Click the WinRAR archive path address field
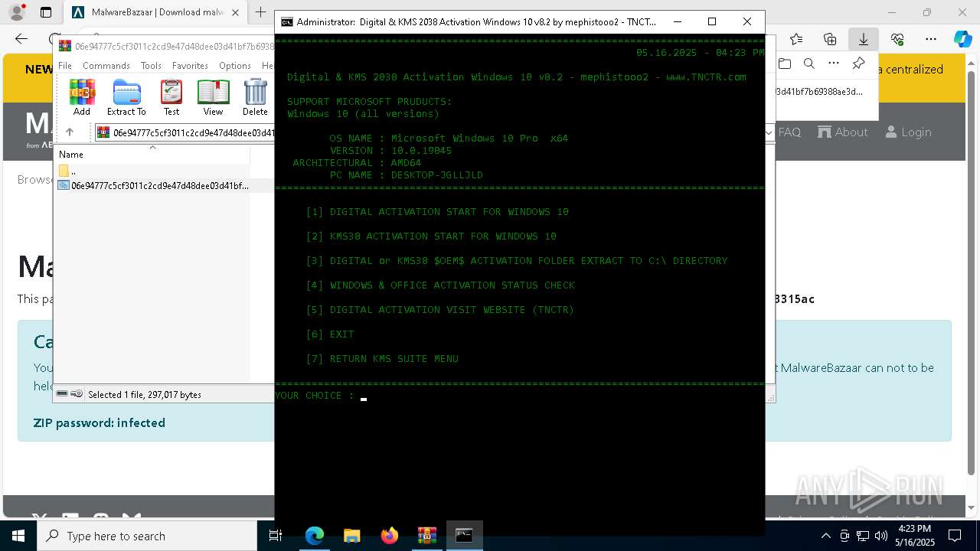980x551 pixels. coord(185,132)
